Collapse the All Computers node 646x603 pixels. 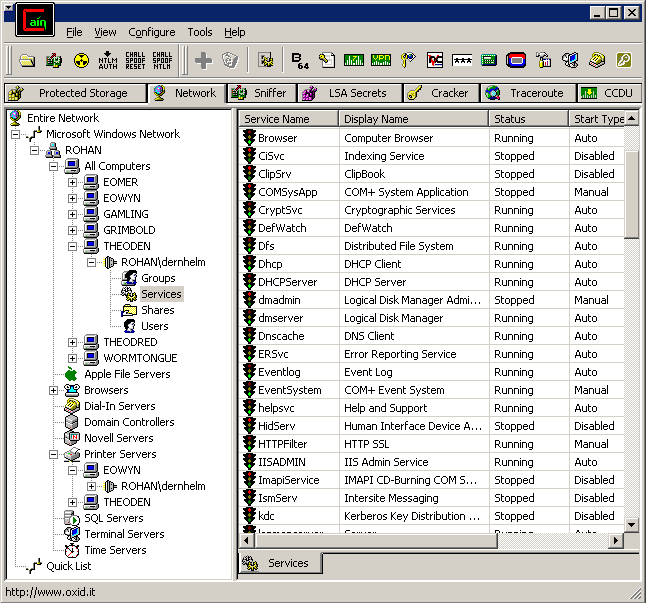click(54, 166)
